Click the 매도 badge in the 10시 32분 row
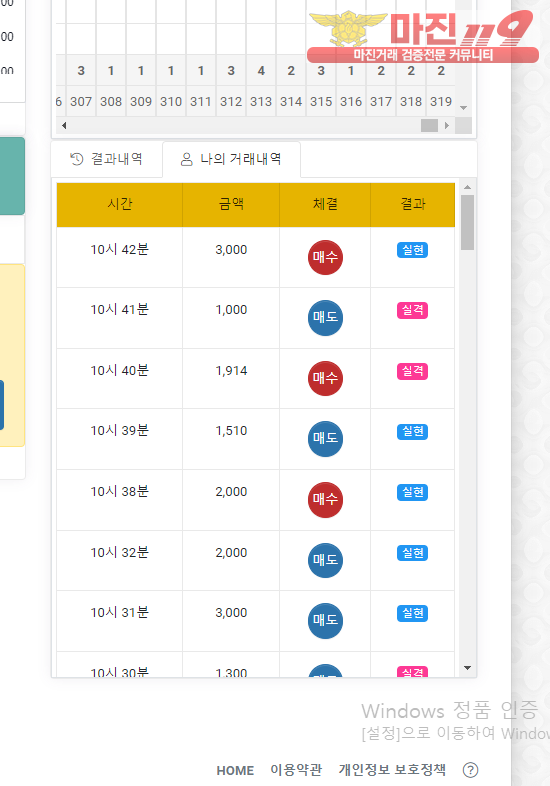Screen dimensions: 550x786 pos(325,560)
